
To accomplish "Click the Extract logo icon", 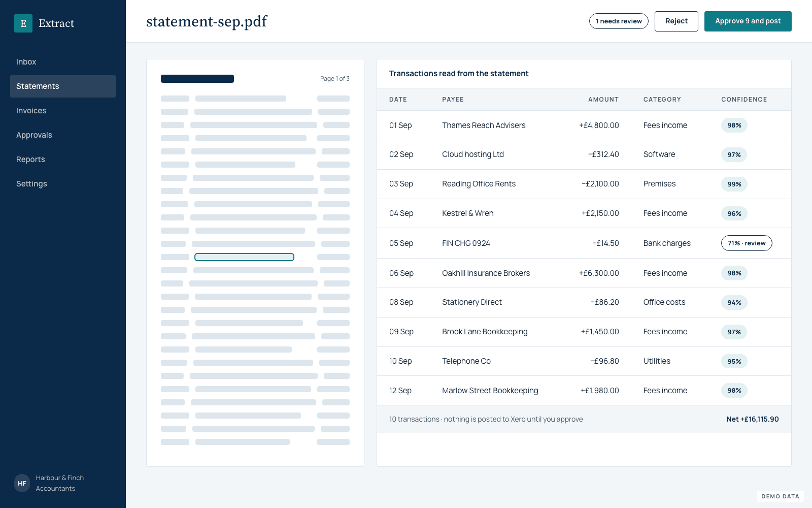I will click(23, 23).
